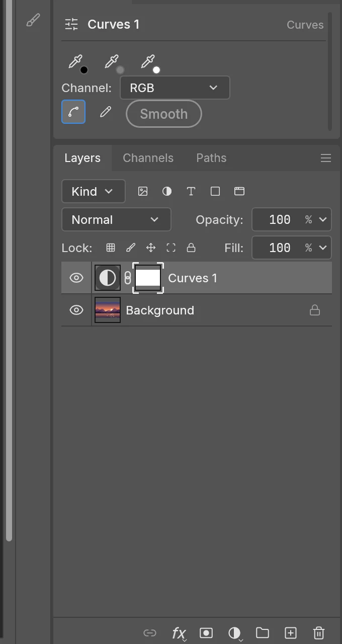Lock position move icon

[x=151, y=248]
